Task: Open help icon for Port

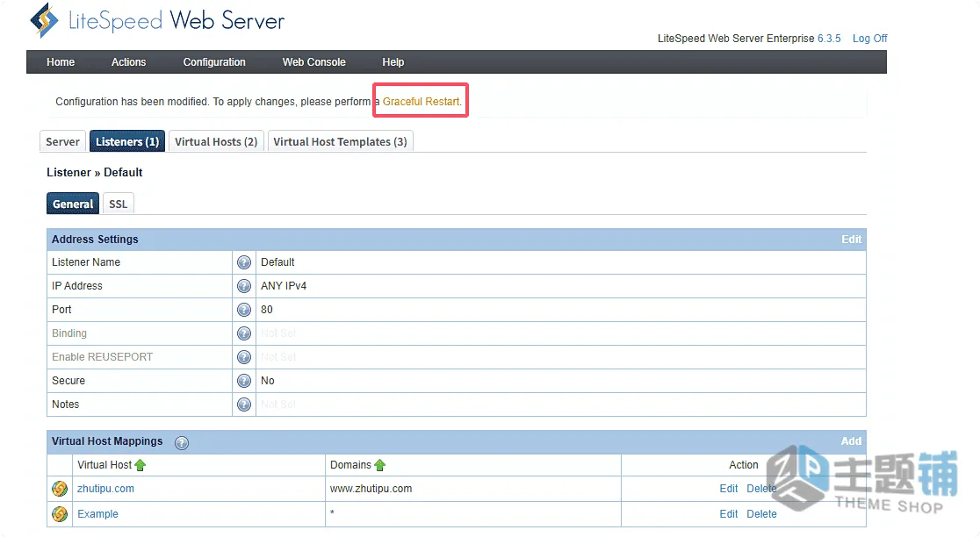Action: point(244,310)
